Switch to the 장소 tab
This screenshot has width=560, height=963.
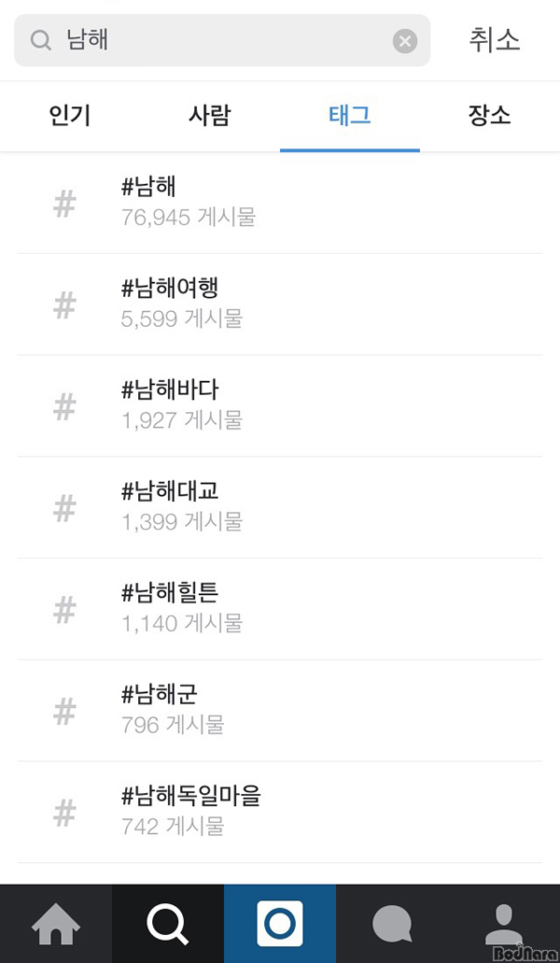490,116
